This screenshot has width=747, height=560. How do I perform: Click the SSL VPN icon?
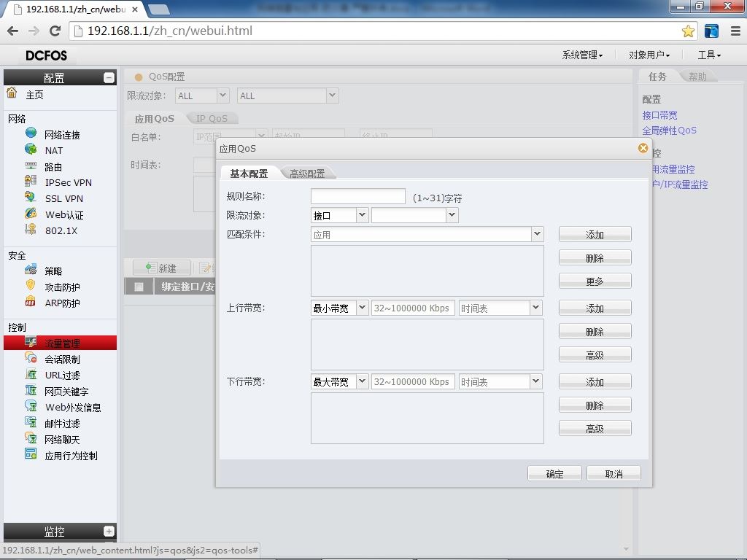[x=31, y=197]
